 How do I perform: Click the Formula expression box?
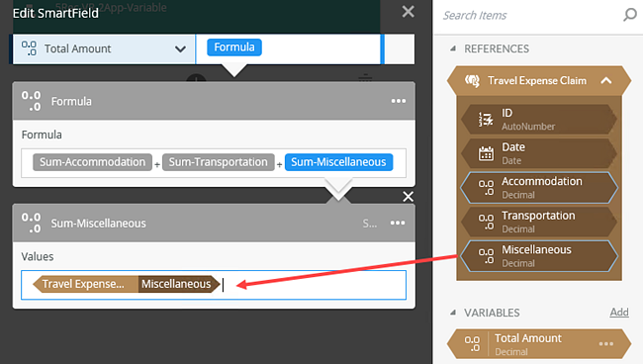point(214,163)
